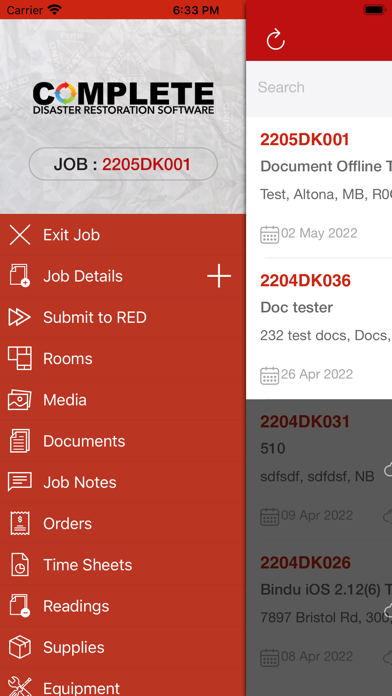Viewport: 392px width, 696px height.
Task: Click the calendar icon beside 09 Apr 2022
Action: 269,516
